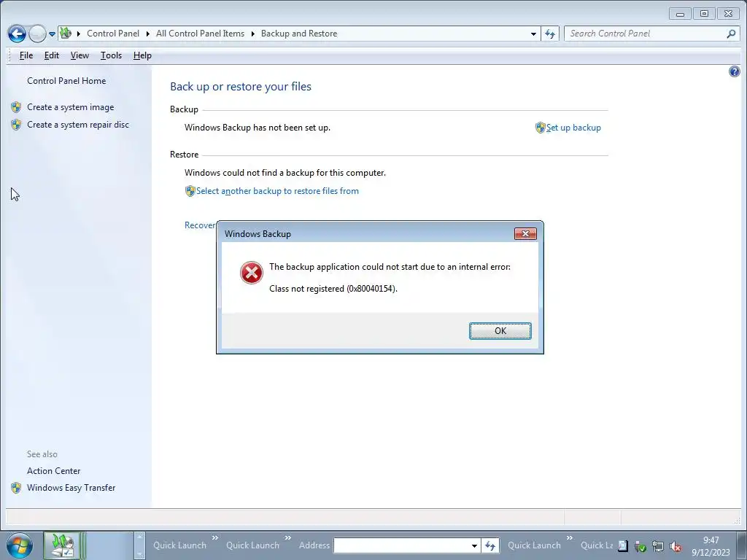Expand the root arrow before Control Panel
Viewport: 747px width, 560px height.
(x=79, y=34)
